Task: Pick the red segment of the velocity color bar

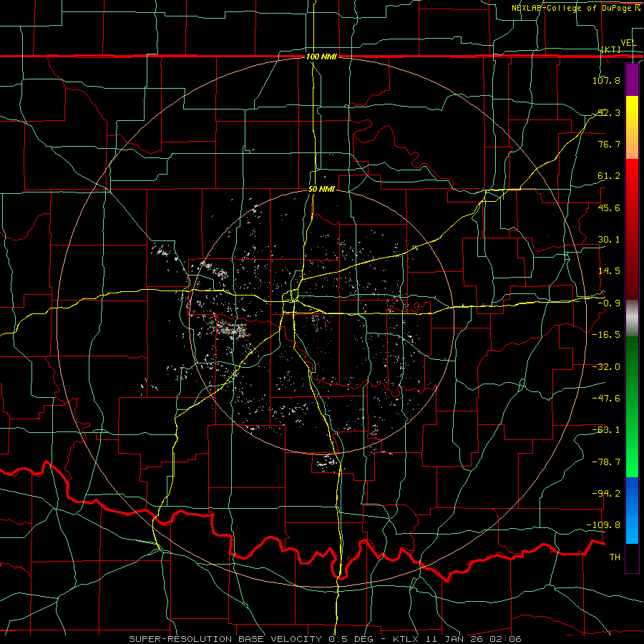Action: click(632, 229)
